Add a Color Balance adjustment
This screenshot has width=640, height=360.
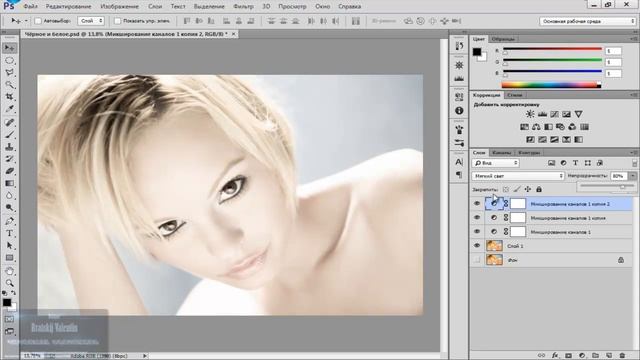(x=536, y=127)
